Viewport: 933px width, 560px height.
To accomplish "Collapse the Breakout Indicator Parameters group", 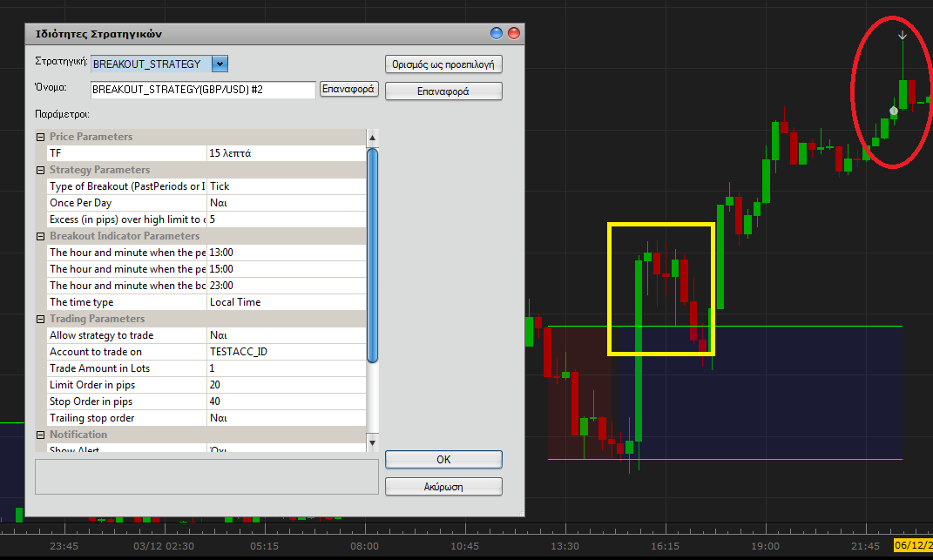I will [x=40, y=236].
